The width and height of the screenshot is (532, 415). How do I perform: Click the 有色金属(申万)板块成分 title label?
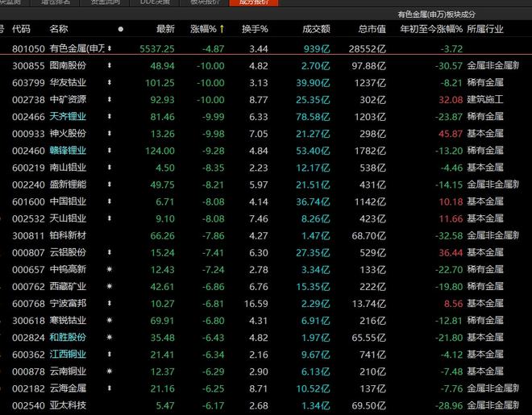tap(436, 15)
